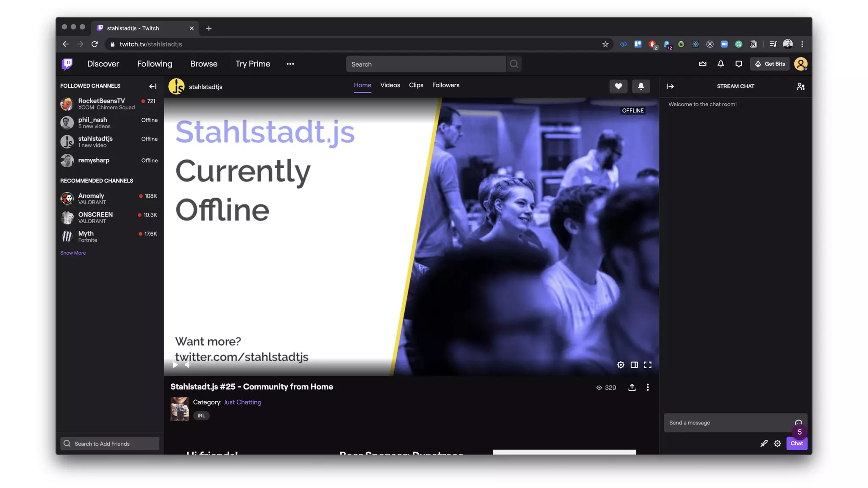This screenshot has width=868, height=488.
Task: Collapse the stream chat panel
Action: click(x=670, y=86)
